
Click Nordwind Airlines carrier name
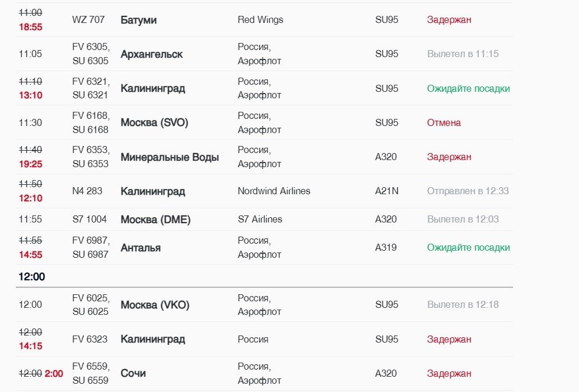pyautogui.click(x=274, y=191)
